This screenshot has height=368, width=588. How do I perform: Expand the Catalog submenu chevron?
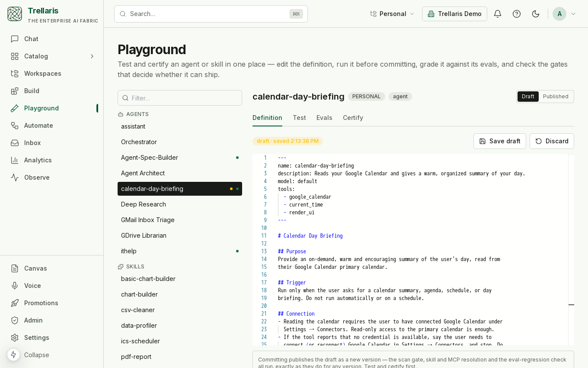click(x=92, y=56)
